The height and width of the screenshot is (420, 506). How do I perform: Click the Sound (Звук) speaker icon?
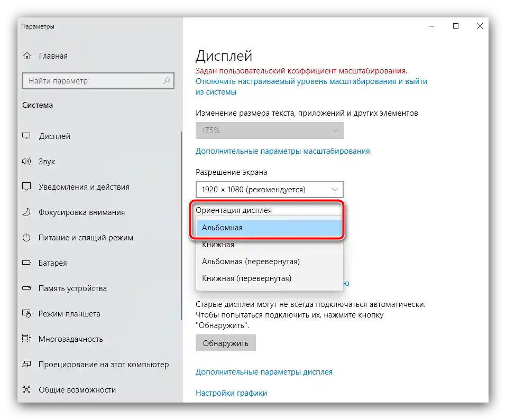(27, 162)
